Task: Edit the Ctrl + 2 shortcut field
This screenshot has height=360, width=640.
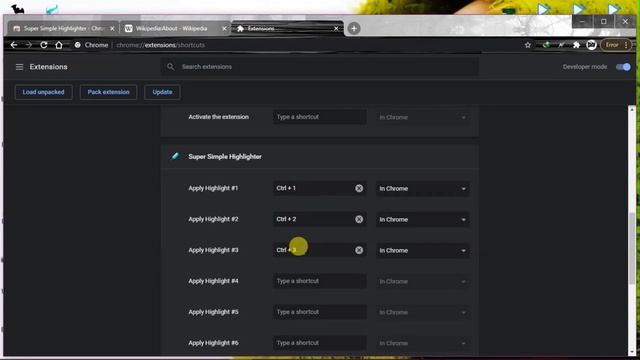Action: [320, 219]
